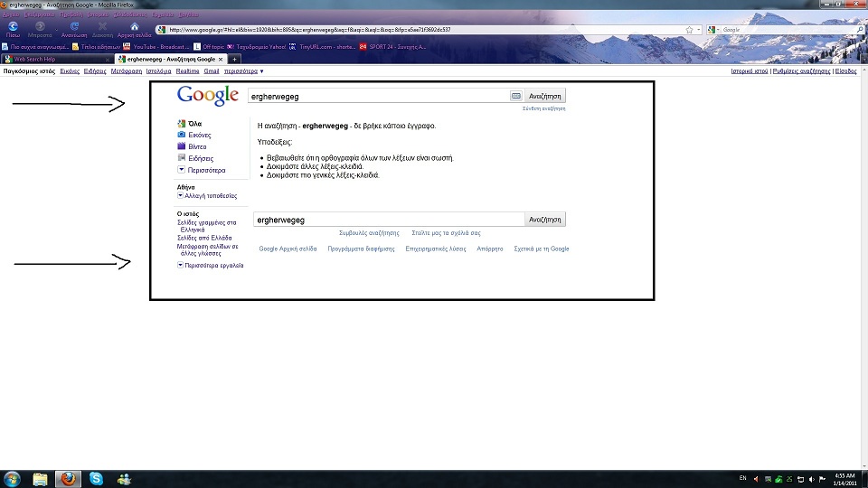The image size is (868, 488).
Task: Click the EN language indicator
Action: tap(743, 478)
